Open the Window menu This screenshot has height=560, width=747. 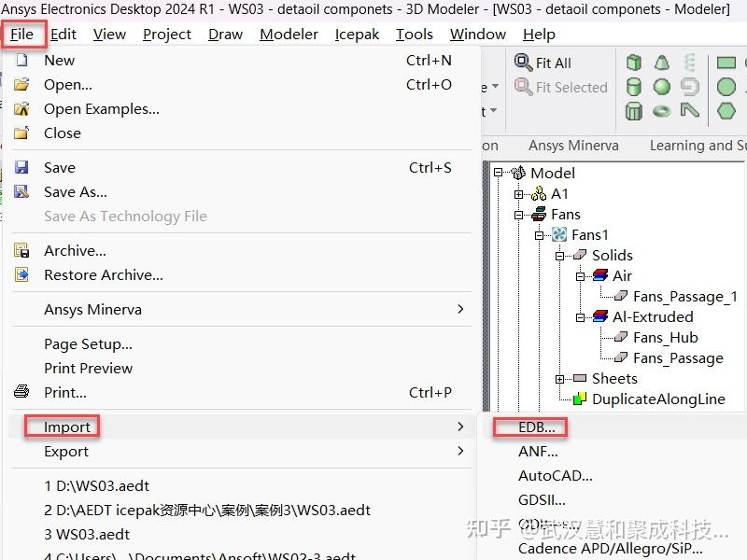pyautogui.click(x=478, y=35)
